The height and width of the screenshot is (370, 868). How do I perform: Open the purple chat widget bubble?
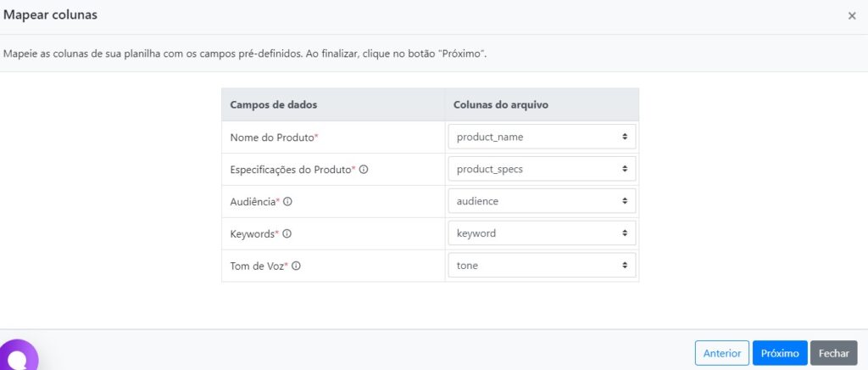click(19, 356)
